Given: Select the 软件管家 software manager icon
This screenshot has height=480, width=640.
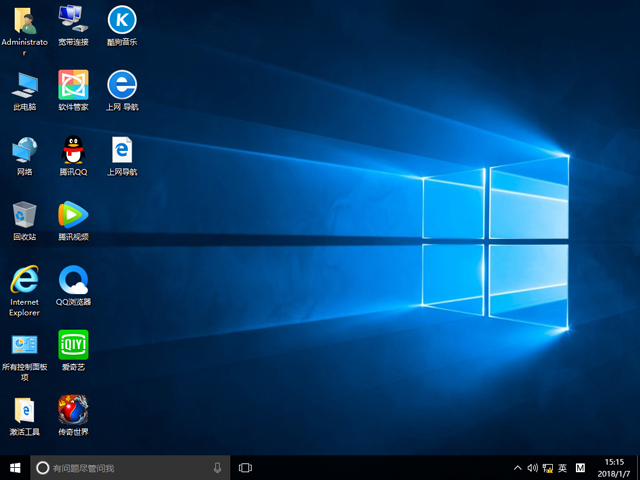Looking at the screenshot, I should pos(73,85).
